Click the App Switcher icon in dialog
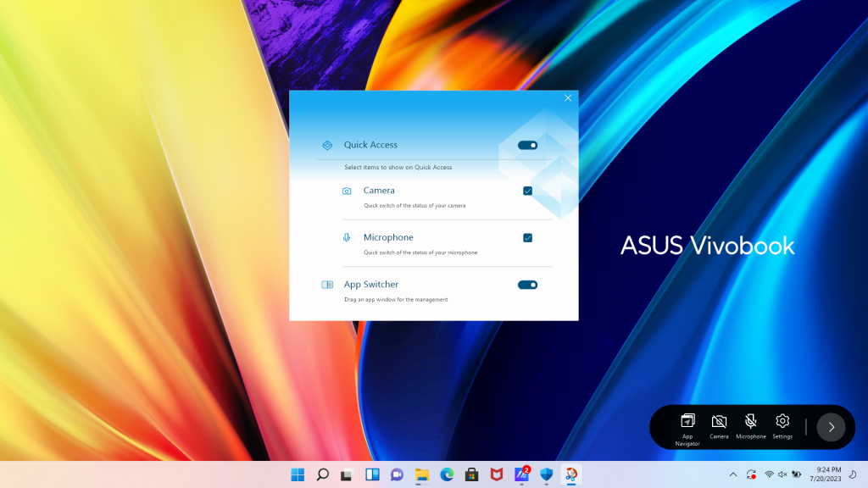 [x=327, y=285]
